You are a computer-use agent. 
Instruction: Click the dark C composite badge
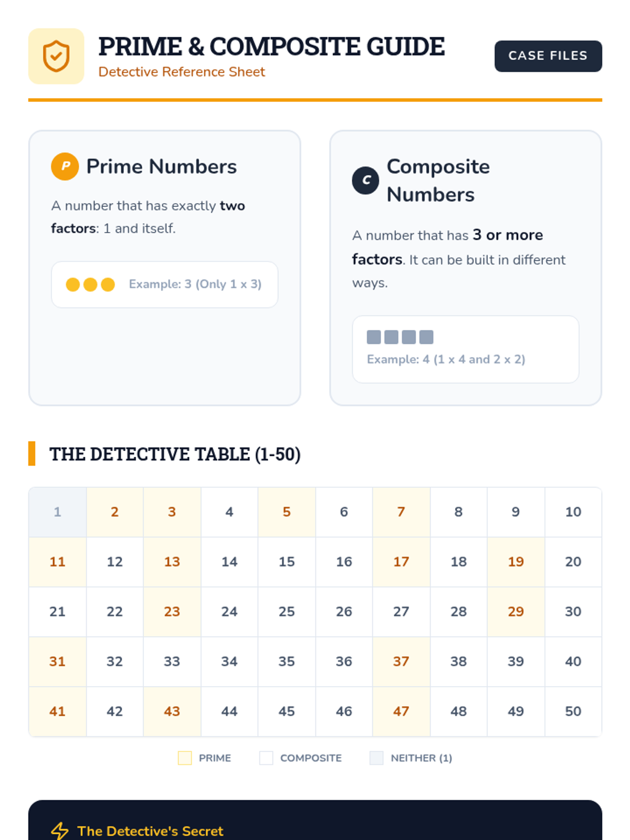pyautogui.click(x=366, y=181)
